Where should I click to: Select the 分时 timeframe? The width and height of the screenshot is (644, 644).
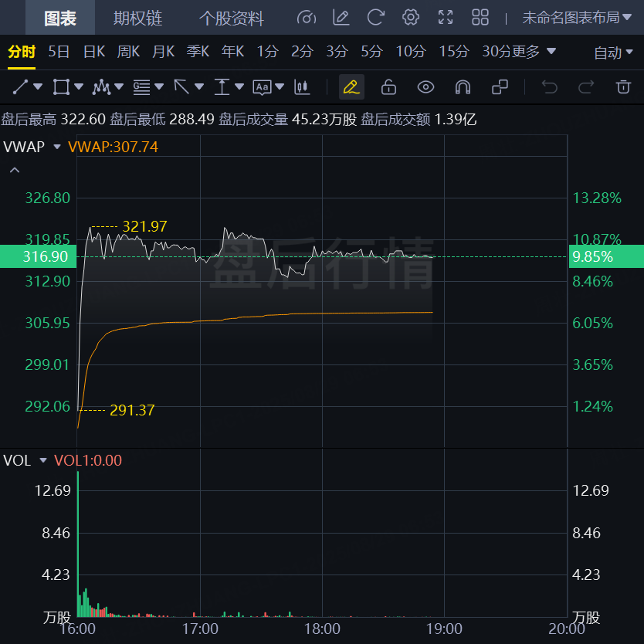coord(22,52)
